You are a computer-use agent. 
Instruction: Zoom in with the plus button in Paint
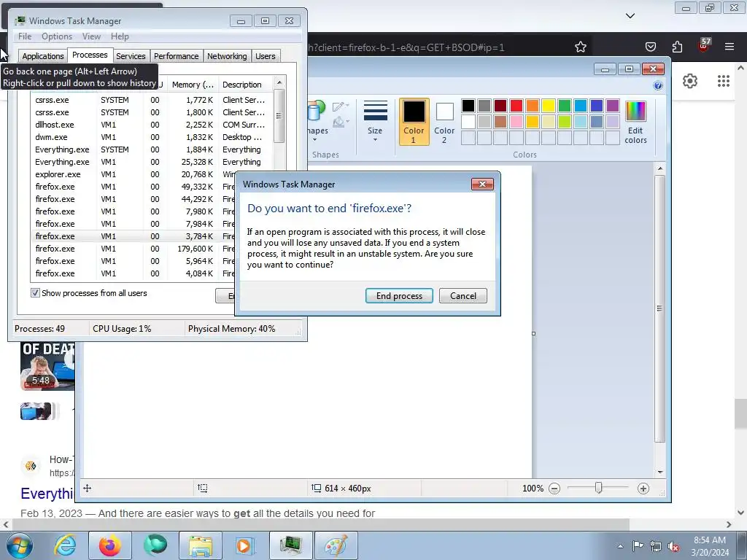(643, 488)
